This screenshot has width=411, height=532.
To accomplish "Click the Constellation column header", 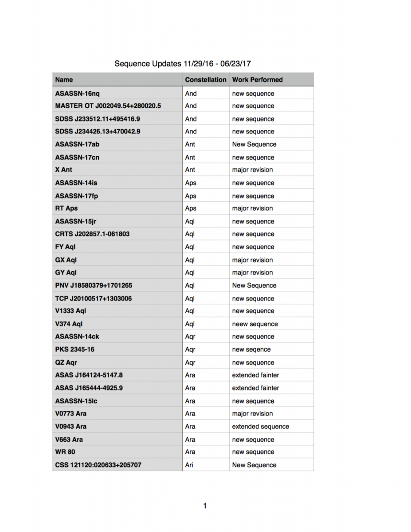I will (205, 80).
